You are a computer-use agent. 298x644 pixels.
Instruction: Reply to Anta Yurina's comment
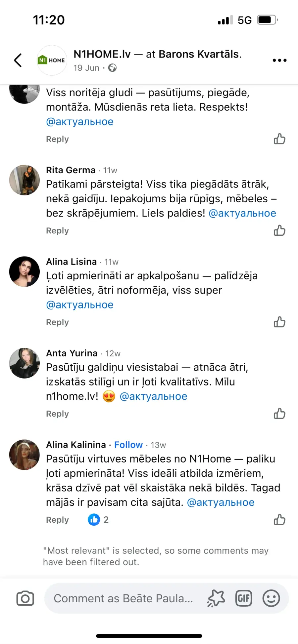(x=57, y=414)
